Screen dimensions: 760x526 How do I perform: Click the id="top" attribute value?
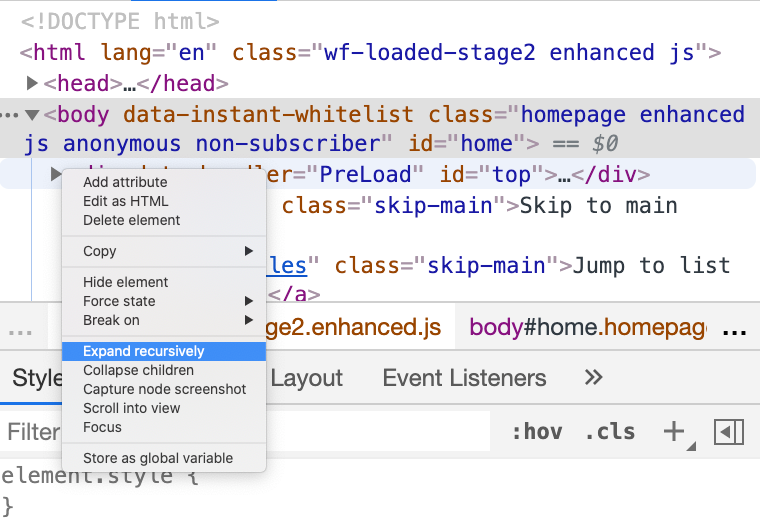(x=511, y=175)
